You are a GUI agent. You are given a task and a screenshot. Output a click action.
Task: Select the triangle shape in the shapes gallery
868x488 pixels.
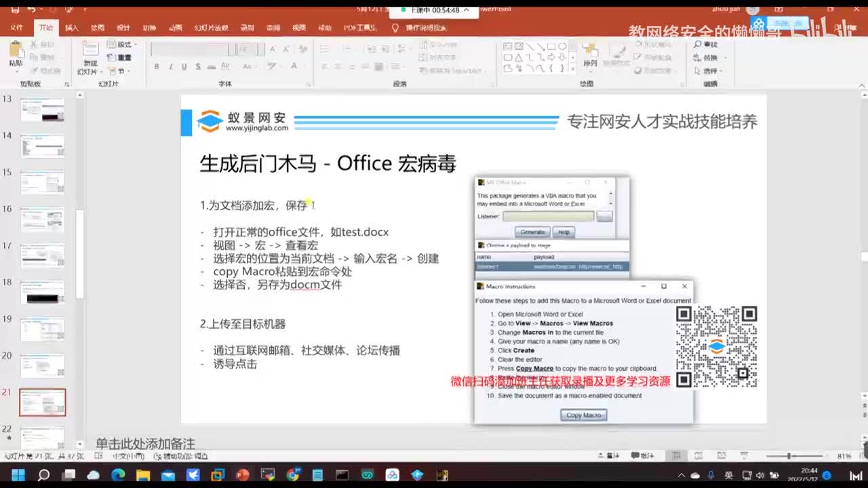[519, 58]
